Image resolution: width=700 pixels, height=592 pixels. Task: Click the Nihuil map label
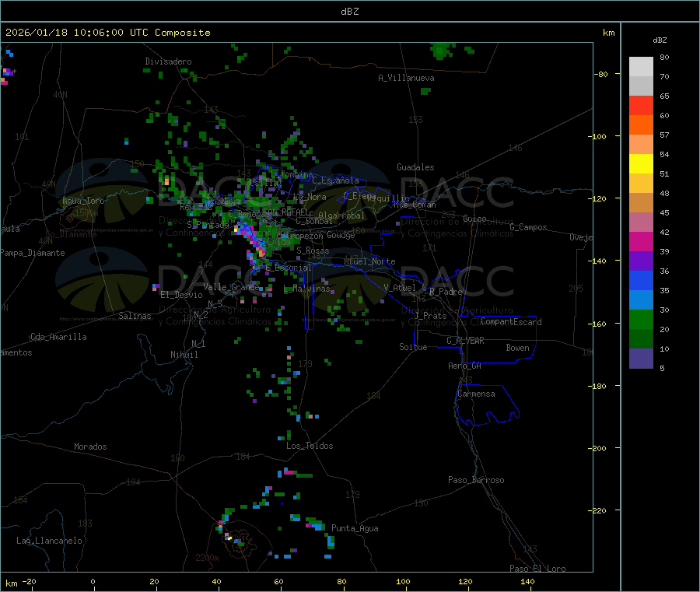point(184,355)
